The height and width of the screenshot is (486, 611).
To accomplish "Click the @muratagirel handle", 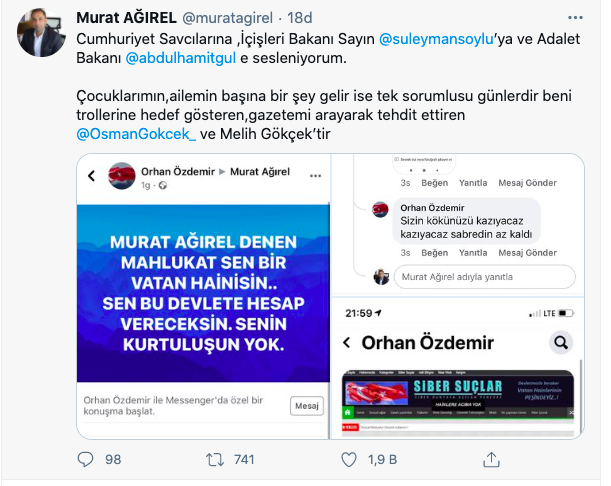I will [x=228, y=18].
